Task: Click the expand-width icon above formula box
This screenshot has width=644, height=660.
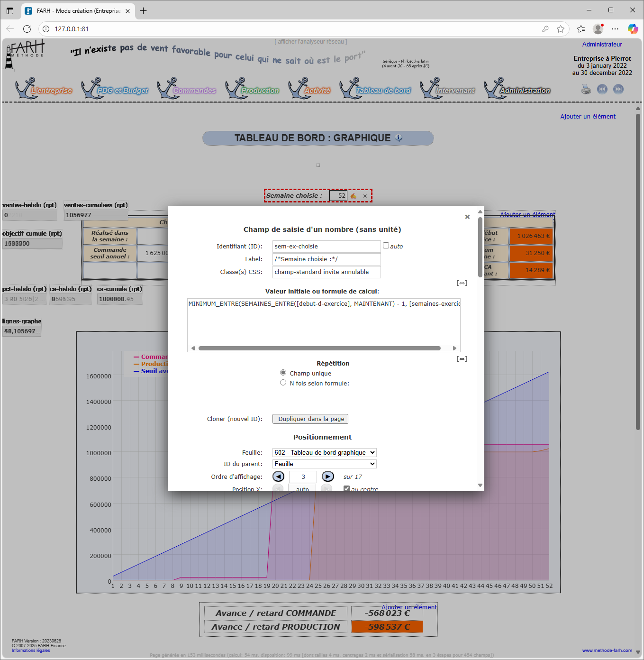Action: [462, 283]
